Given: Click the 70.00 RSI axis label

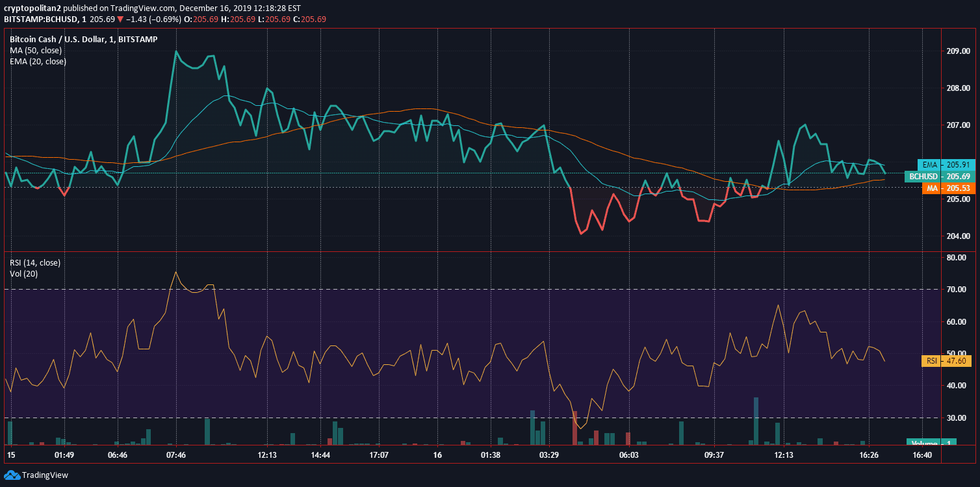Looking at the screenshot, I should (x=956, y=290).
